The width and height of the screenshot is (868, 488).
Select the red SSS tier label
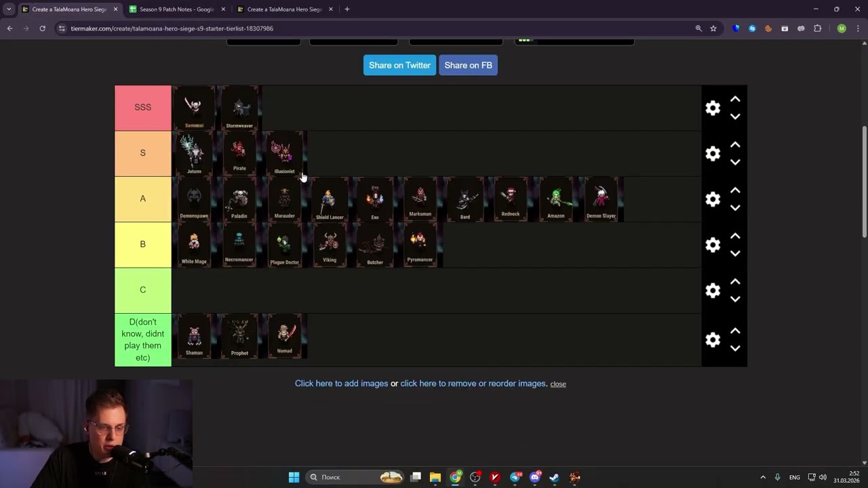coord(143,108)
